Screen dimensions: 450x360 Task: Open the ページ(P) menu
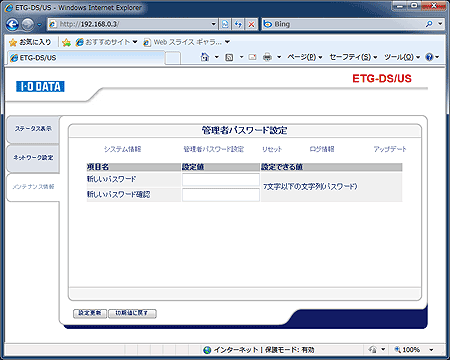[305, 57]
